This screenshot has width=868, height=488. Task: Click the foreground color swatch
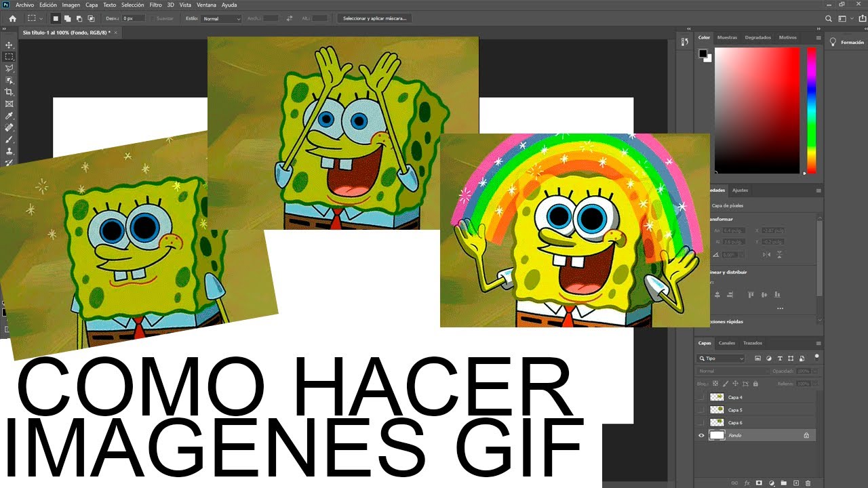[x=703, y=54]
